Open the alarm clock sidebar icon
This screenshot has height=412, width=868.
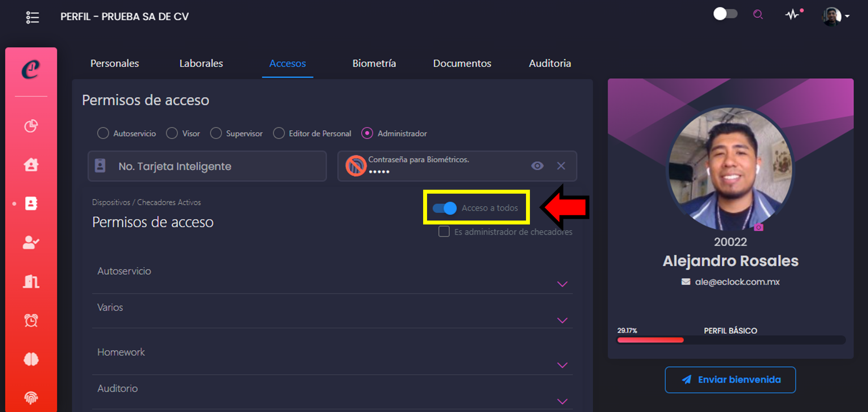click(x=31, y=320)
